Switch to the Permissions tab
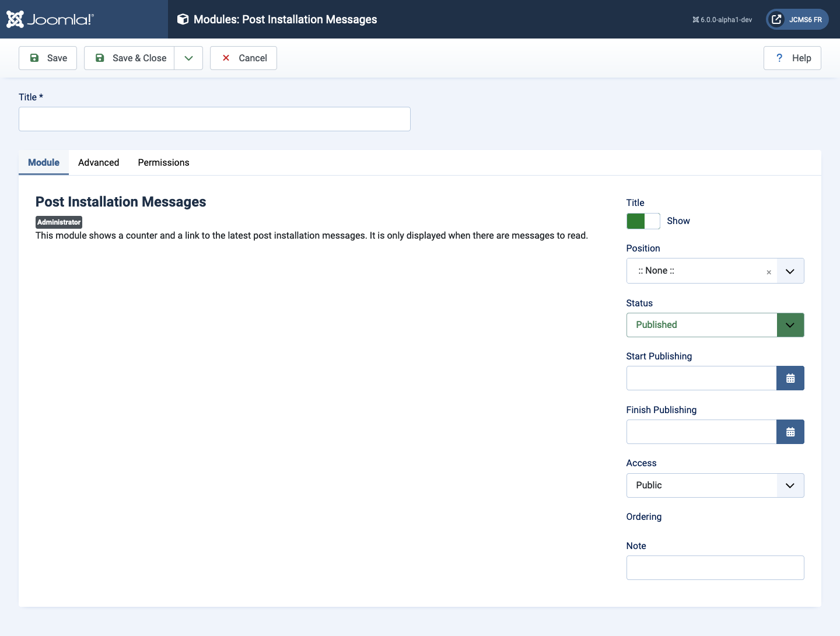Screen dimensions: 840x636 click(x=163, y=163)
